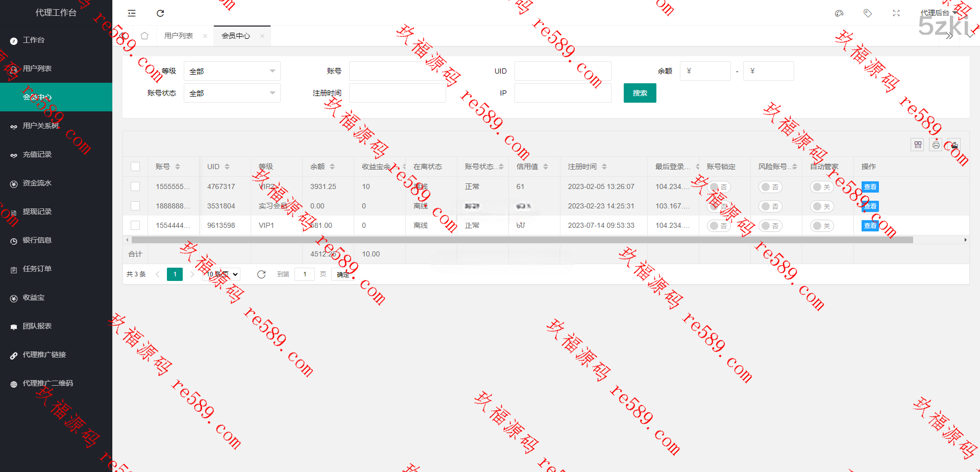Screen dimensions: 980x472
Task: Enter fullscreen using the expand icon
Action: (896, 13)
